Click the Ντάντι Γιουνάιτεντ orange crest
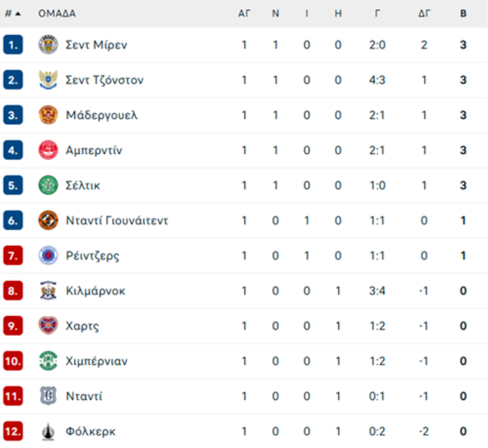 (48, 220)
